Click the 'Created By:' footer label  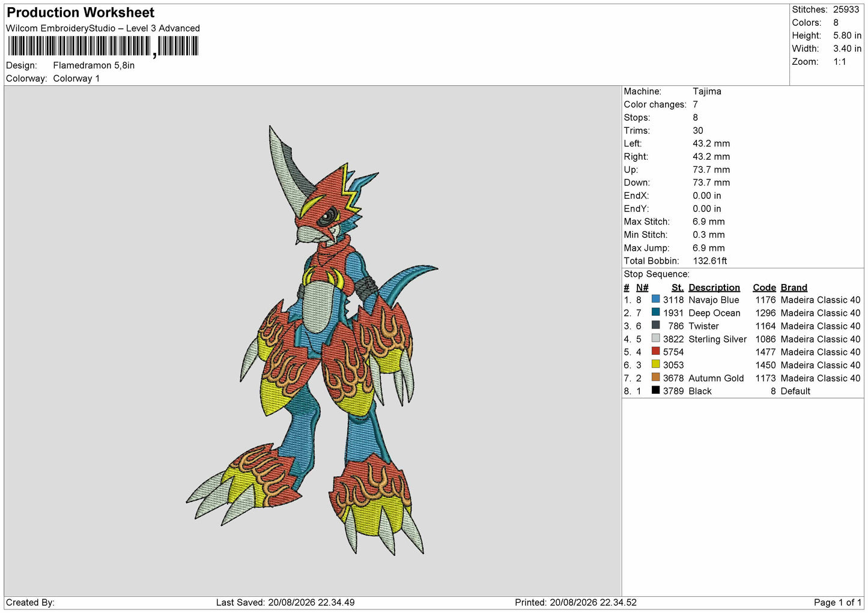[30, 603]
